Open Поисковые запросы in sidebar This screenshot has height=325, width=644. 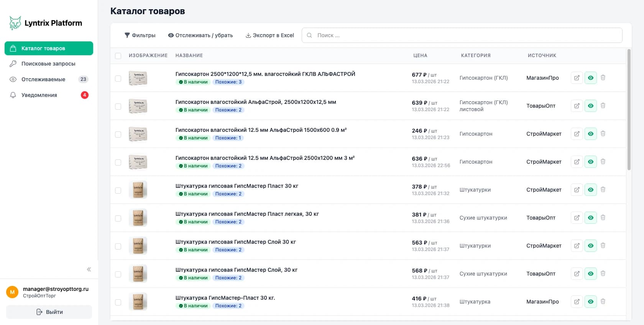[x=48, y=64]
